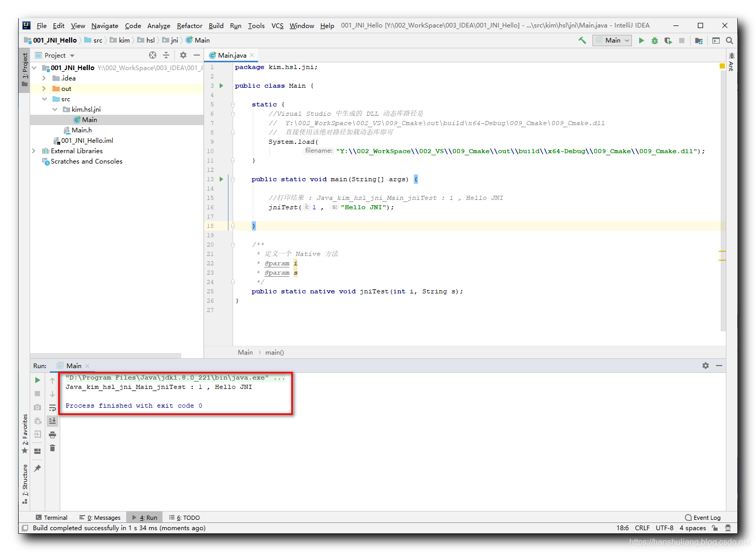Viewport: 756px width, 552px height.
Task: Open the Build menu
Action: [x=216, y=25]
